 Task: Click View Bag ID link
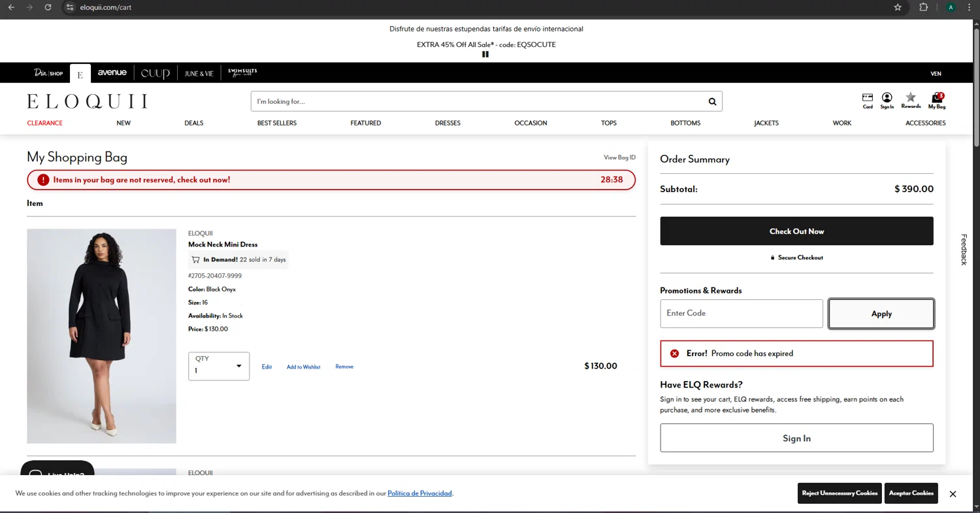click(x=619, y=157)
